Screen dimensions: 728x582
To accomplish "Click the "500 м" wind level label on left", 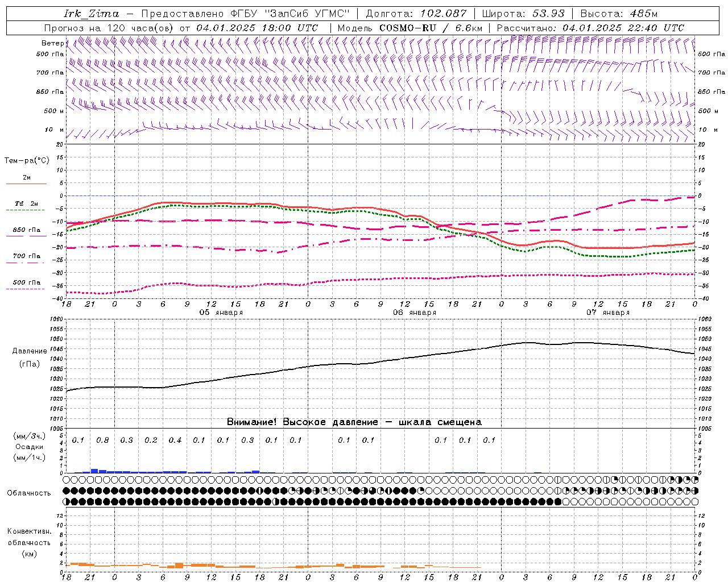I will [x=54, y=111].
